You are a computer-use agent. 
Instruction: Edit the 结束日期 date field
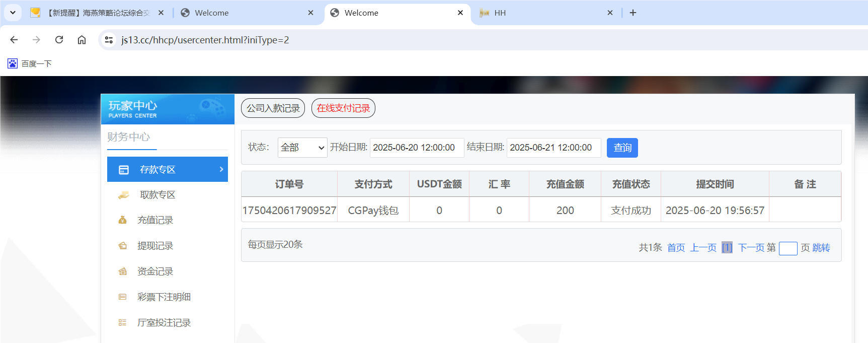[554, 148]
